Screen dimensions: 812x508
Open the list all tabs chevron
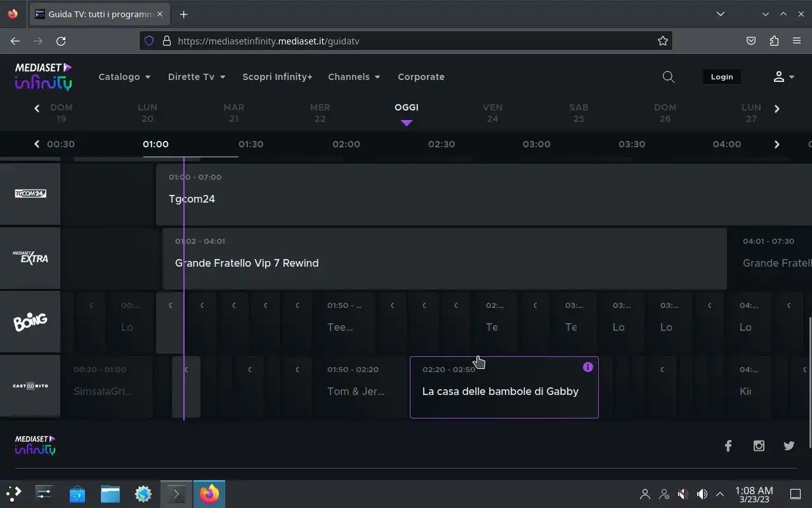720,14
